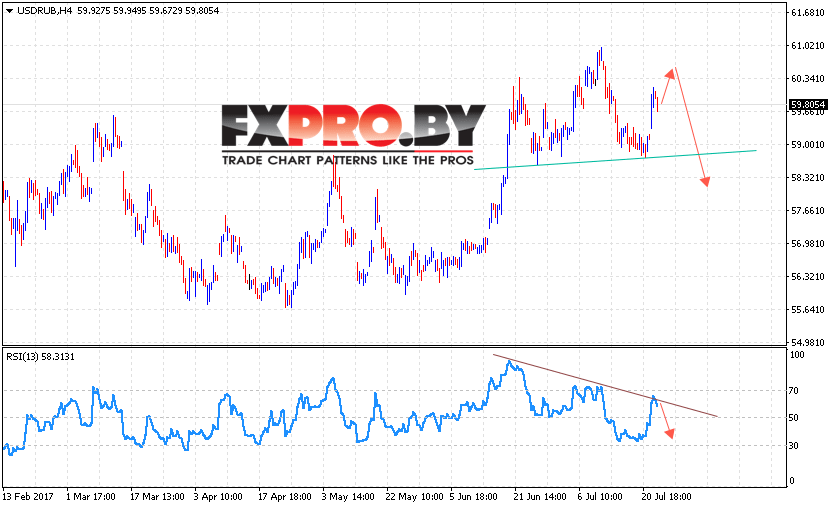This screenshot has height=508, width=829.
Task: Click the RSI(13) 58.3131 indicator label
Action: pyautogui.click(x=40, y=357)
